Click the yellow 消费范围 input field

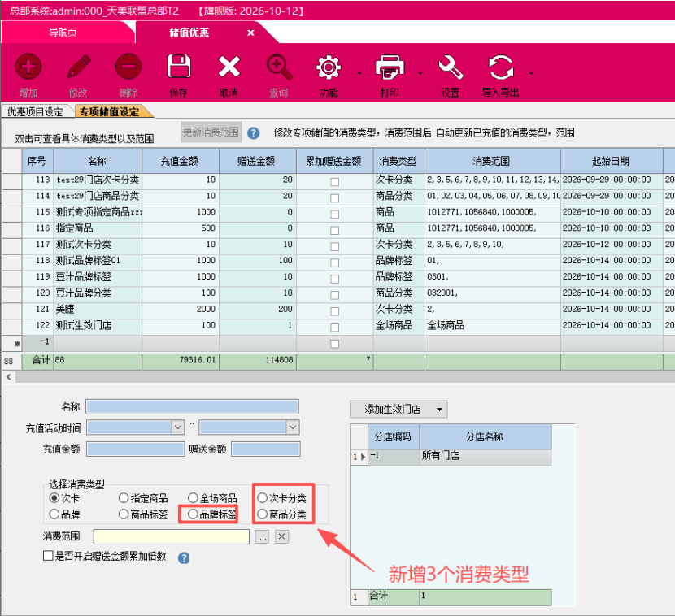(172, 536)
